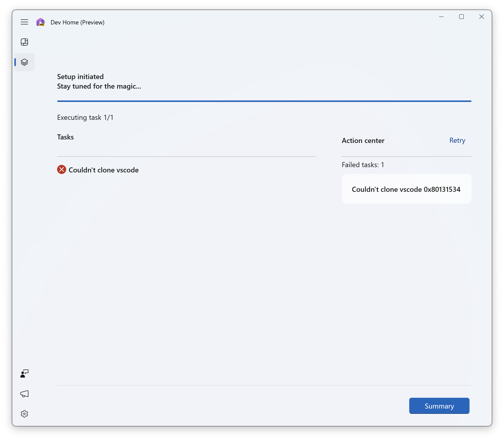Click the Dev Home app logo
The image size is (504, 440).
[x=40, y=22]
